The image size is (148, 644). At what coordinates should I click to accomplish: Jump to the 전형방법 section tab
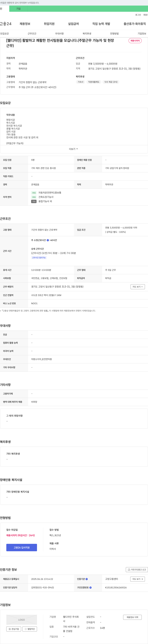tap(114, 34)
